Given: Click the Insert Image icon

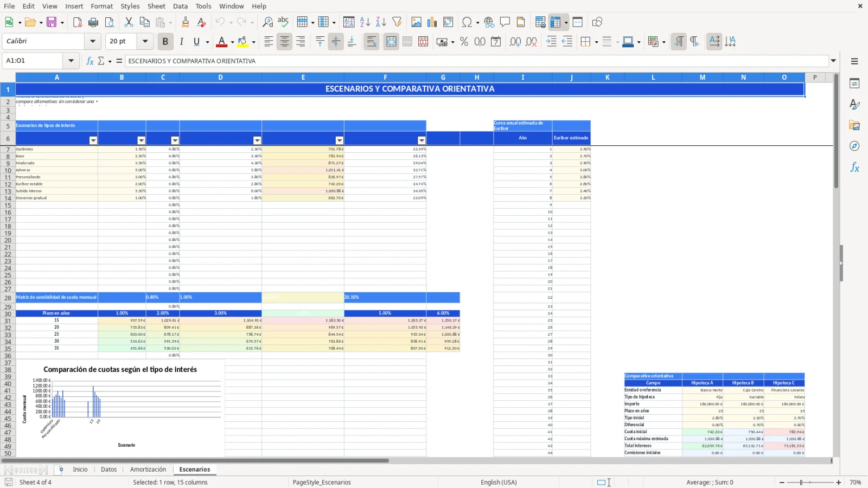Looking at the screenshot, I should (x=417, y=22).
